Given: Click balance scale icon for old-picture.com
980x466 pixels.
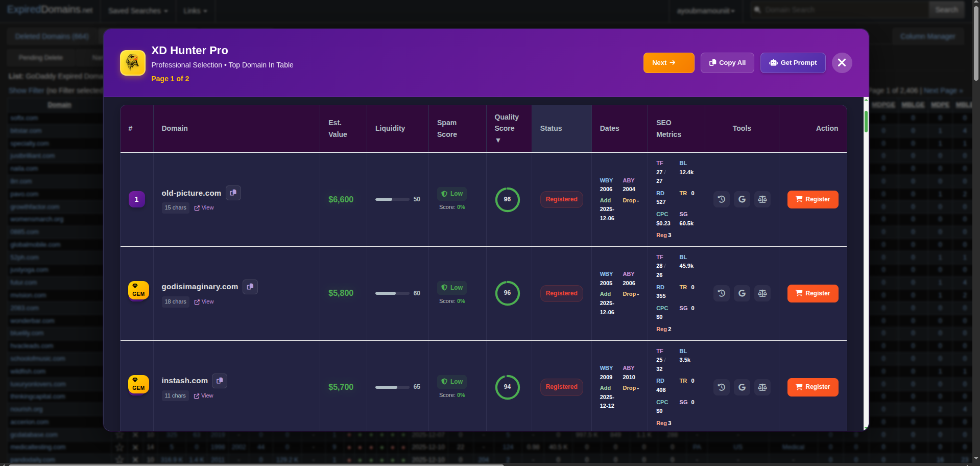Looking at the screenshot, I should (x=762, y=199).
